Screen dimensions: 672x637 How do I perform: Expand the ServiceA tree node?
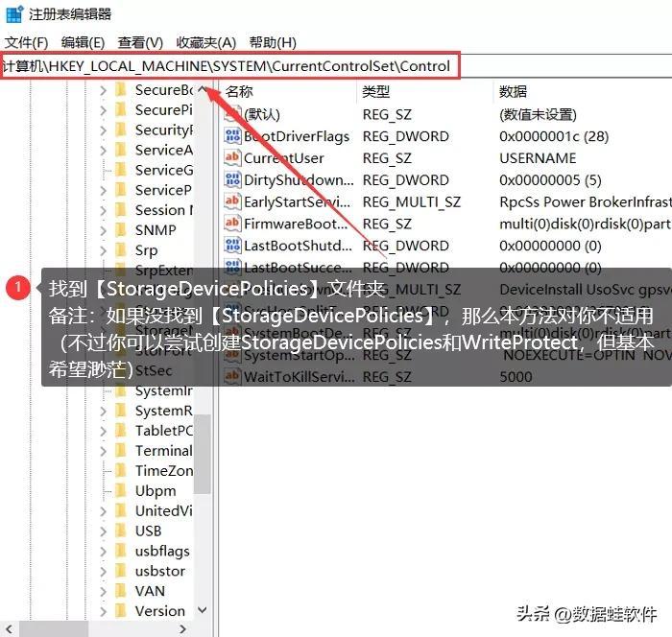[103, 150]
